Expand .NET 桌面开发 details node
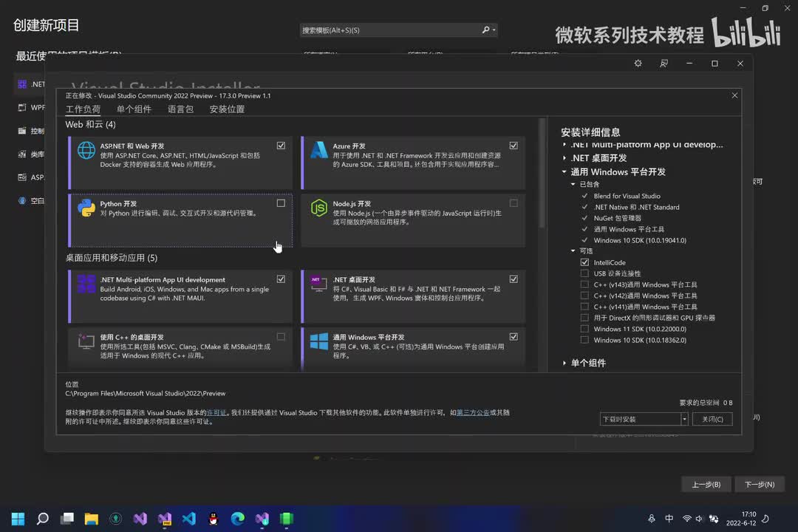This screenshot has width=798, height=532. coord(565,158)
